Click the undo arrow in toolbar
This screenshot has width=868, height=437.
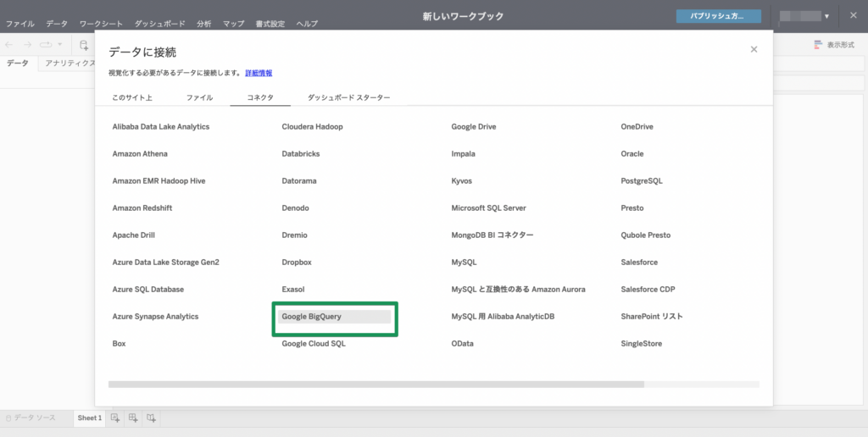(x=9, y=44)
